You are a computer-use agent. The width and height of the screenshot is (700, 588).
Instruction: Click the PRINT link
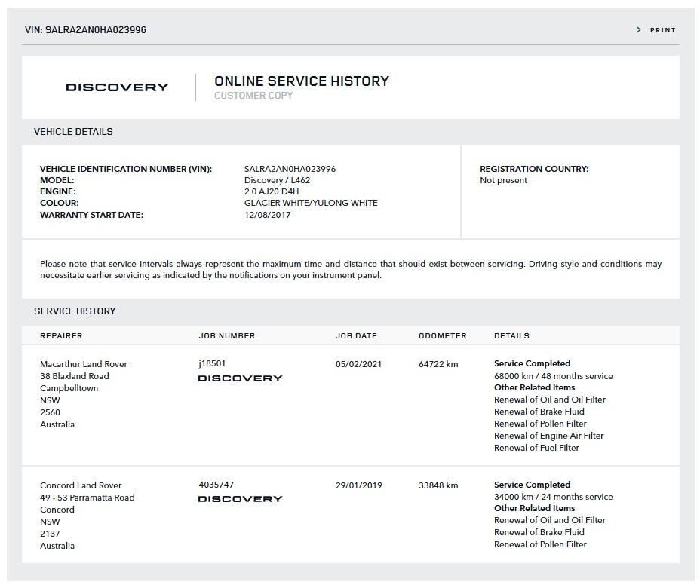pos(662,30)
